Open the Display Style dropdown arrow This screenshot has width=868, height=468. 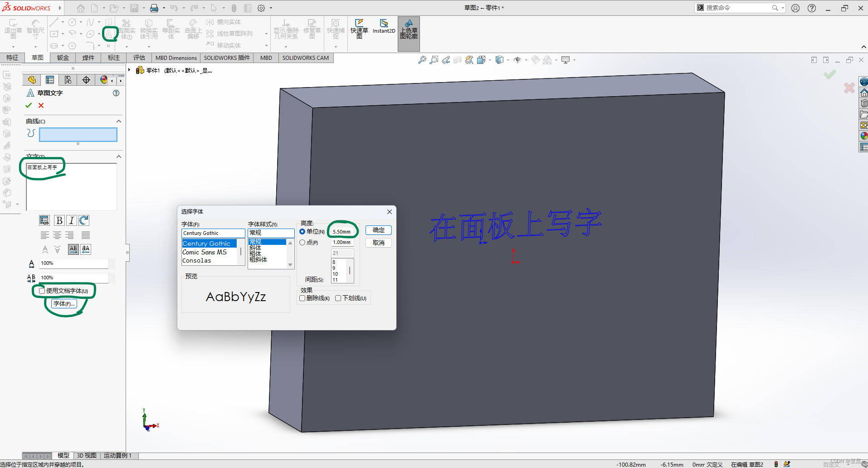(x=508, y=60)
